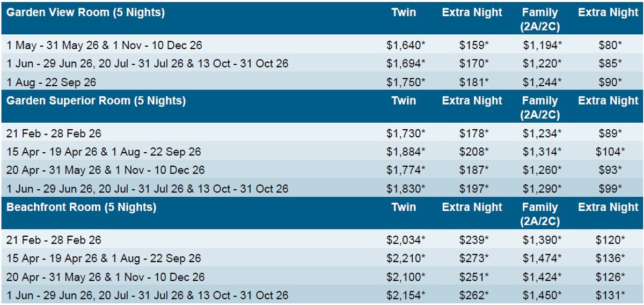Select the $1,830 Twin price cell
Screen dimensions: 644x305
[x=405, y=189]
